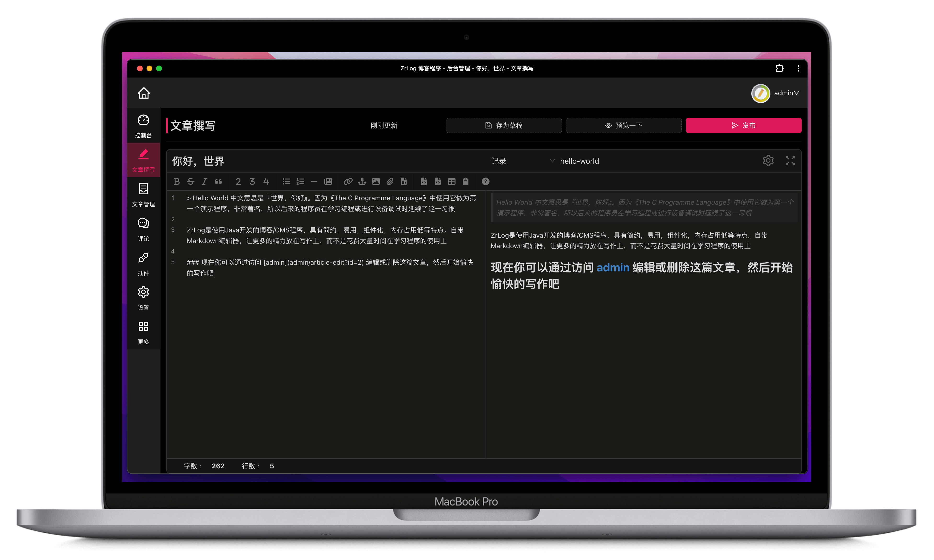Open browser three-dot menu

click(x=798, y=68)
